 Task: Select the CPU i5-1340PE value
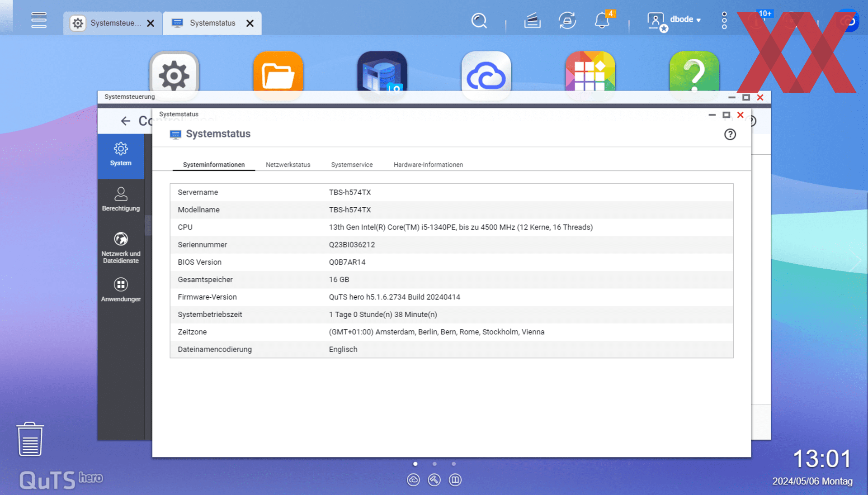(x=461, y=227)
